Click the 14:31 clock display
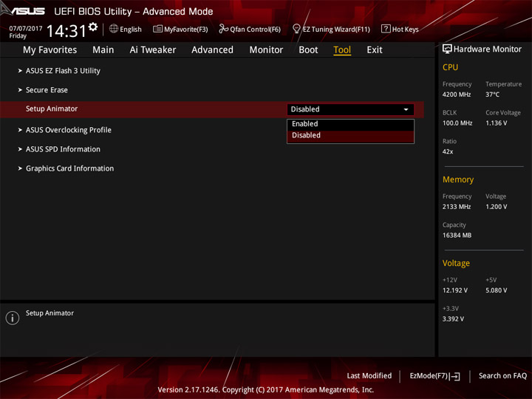 click(x=66, y=31)
